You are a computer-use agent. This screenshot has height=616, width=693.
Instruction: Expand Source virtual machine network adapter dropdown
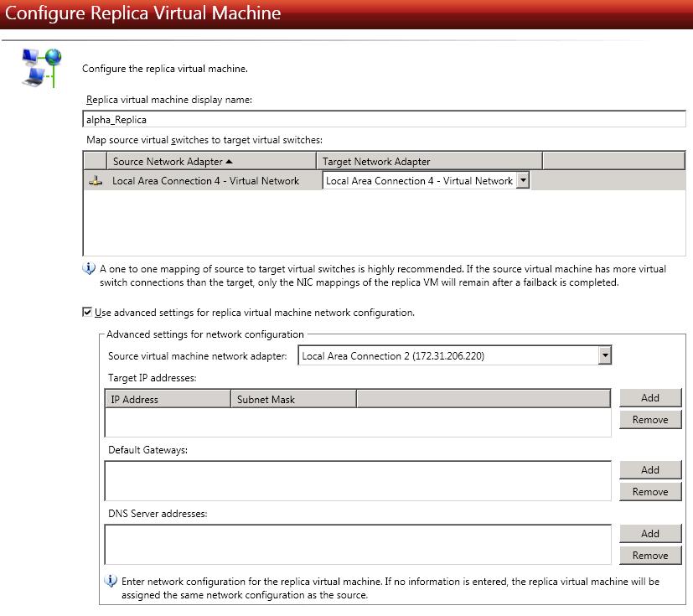pos(605,356)
